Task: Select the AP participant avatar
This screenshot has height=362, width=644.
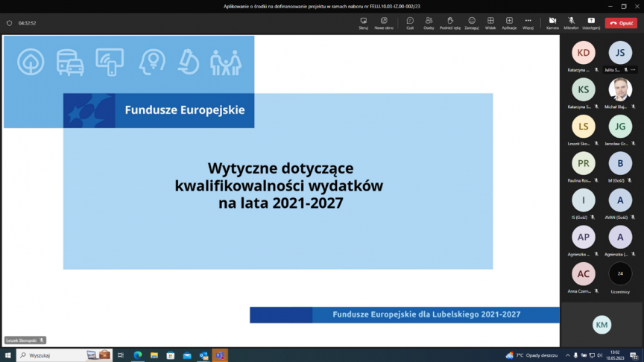Action: click(583, 237)
